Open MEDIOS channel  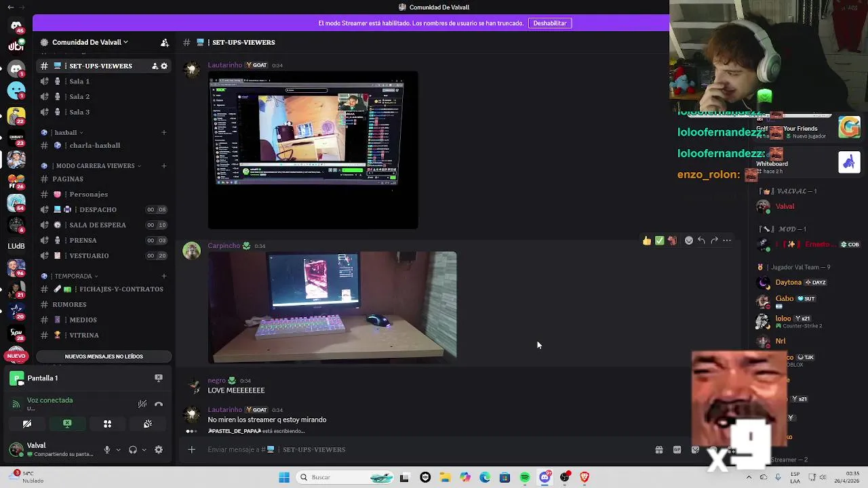click(104, 320)
